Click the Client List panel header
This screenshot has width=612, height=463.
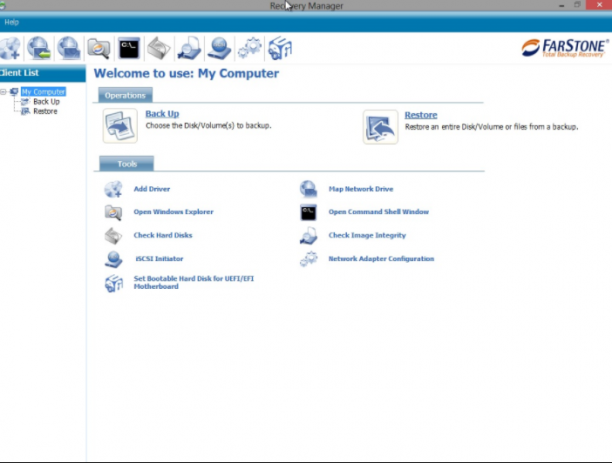click(43, 73)
